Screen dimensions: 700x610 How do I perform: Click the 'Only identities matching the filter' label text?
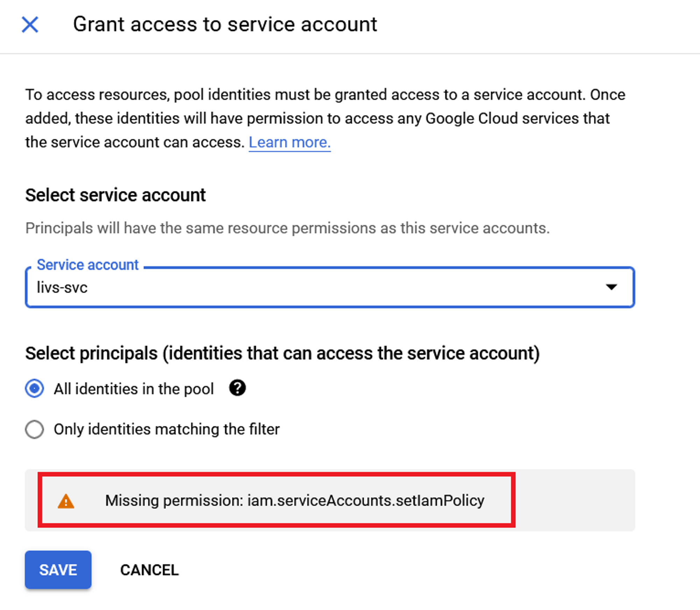167,429
